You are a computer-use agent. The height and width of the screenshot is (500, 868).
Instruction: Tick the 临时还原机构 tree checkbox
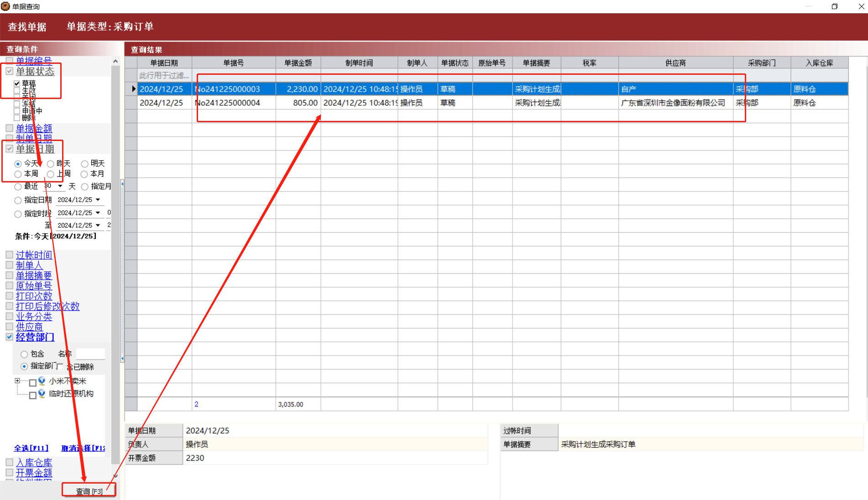click(x=32, y=395)
